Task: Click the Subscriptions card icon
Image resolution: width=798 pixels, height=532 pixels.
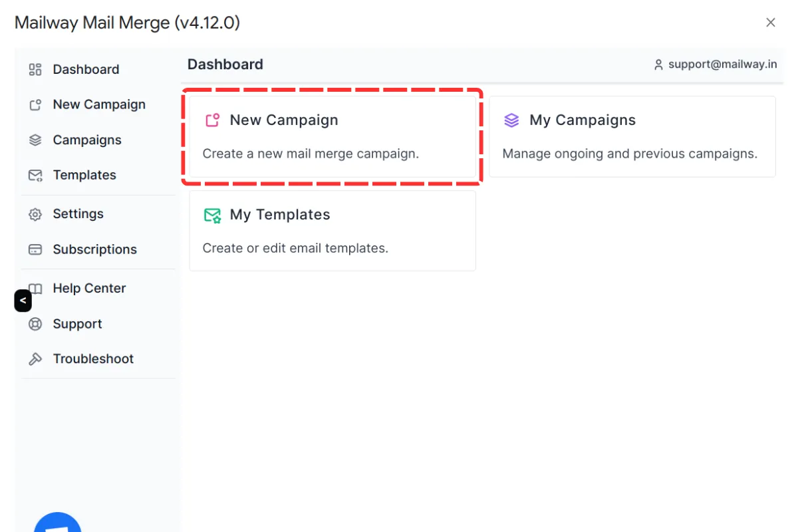Action: (x=35, y=249)
